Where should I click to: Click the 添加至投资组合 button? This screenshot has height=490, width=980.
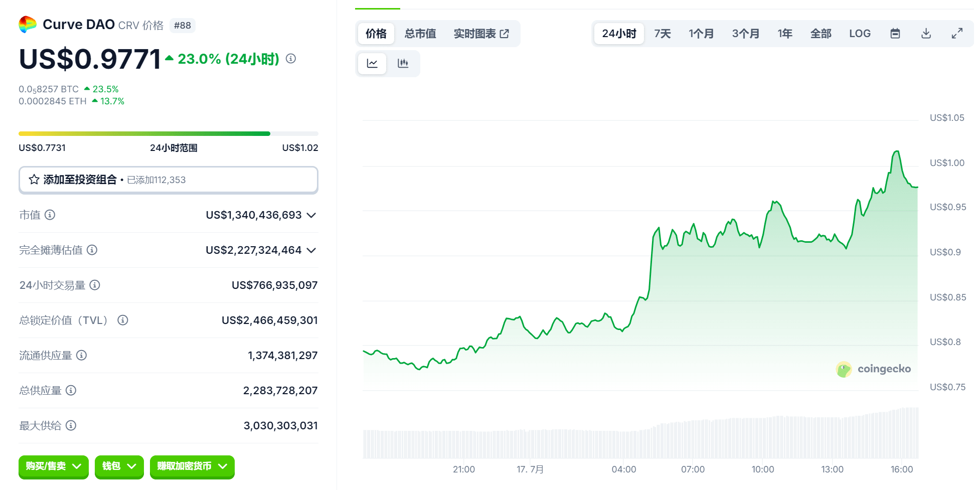tap(169, 180)
